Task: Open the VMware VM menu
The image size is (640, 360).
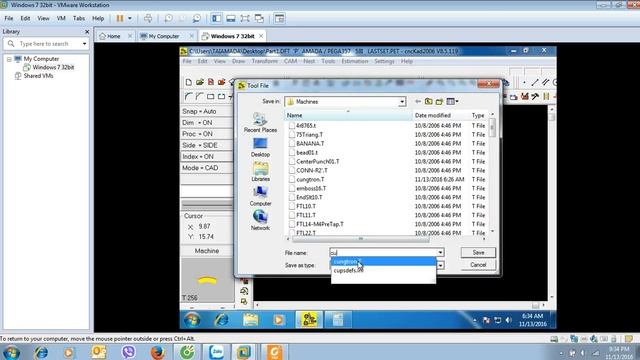Action: pos(61,18)
